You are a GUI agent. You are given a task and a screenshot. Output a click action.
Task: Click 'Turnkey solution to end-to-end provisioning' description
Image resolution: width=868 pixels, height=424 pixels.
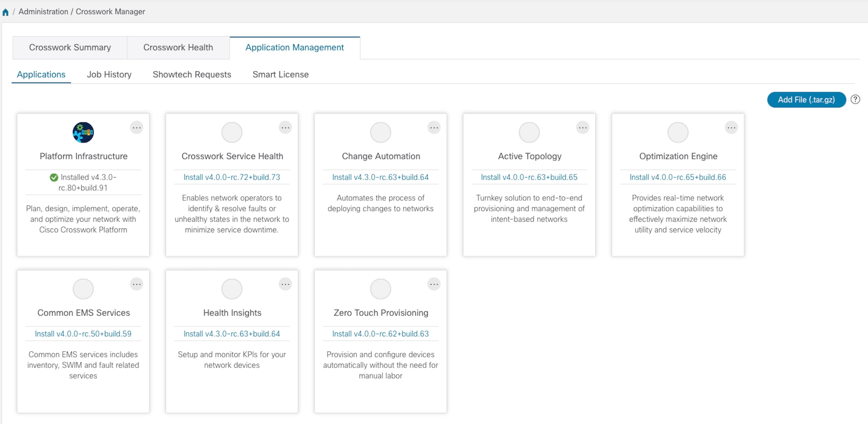529,209
